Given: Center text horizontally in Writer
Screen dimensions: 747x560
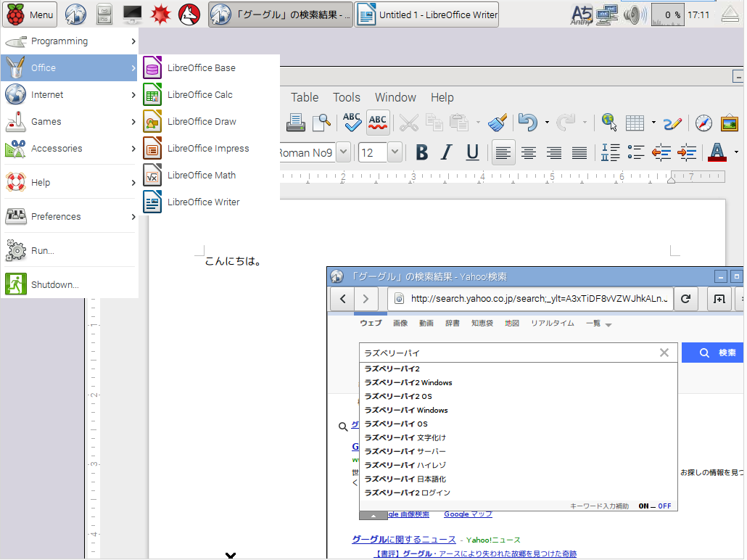Looking at the screenshot, I should point(528,152).
